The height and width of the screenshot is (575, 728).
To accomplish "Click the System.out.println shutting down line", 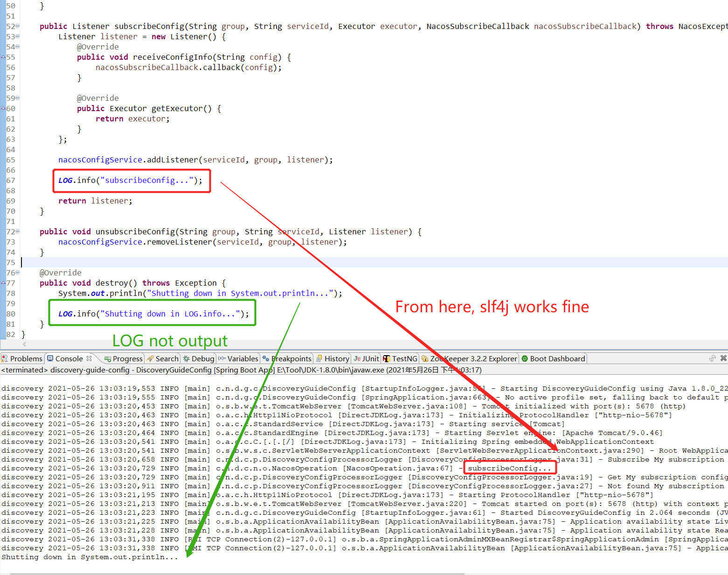I will click(x=200, y=293).
